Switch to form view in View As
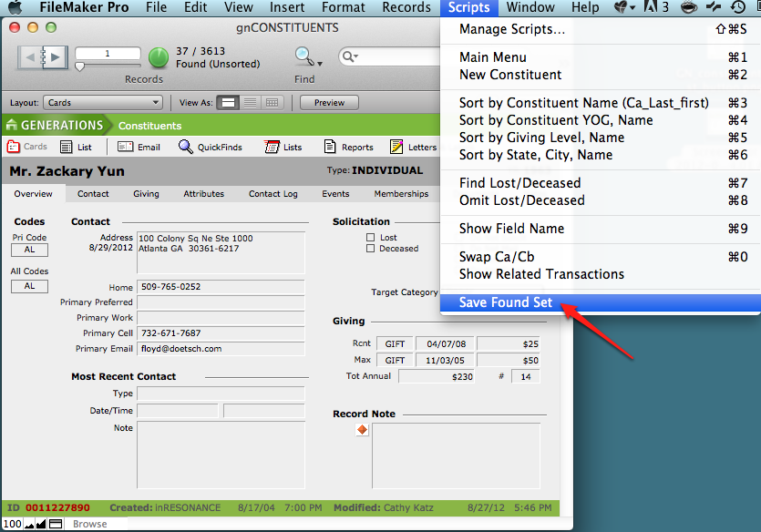Screen dimensions: 761x532 tap(229, 103)
